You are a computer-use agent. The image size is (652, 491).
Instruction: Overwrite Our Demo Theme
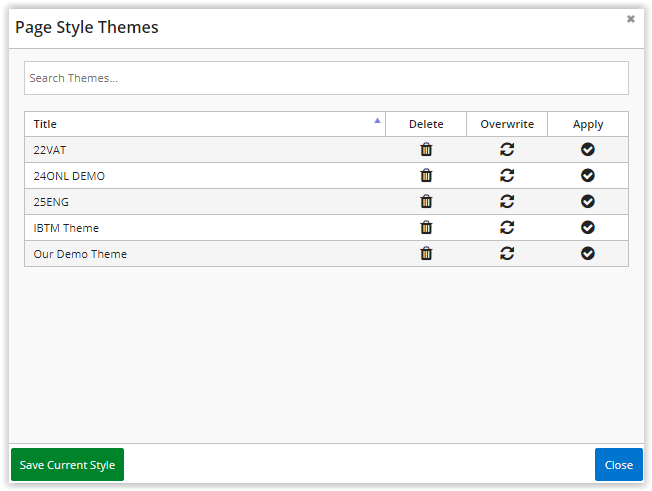point(507,253)
